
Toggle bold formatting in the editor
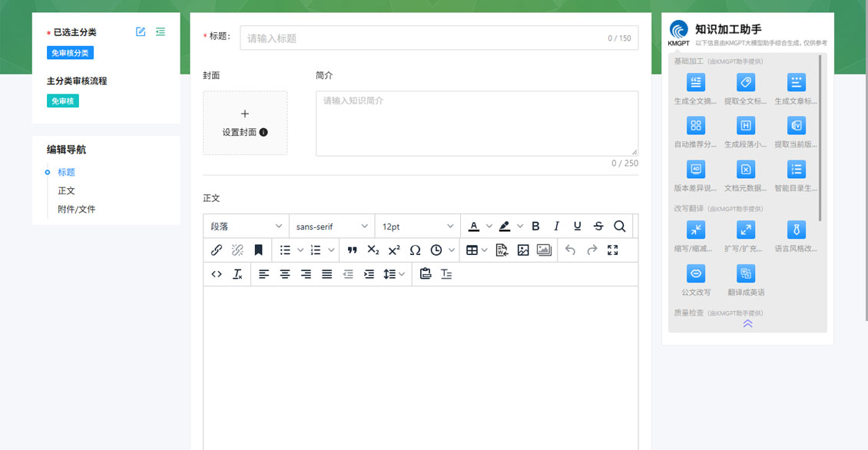pos(535,226)
